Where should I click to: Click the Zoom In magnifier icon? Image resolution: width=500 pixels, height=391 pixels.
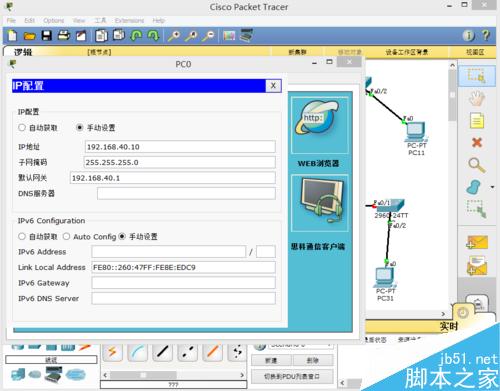coord(174,35)
